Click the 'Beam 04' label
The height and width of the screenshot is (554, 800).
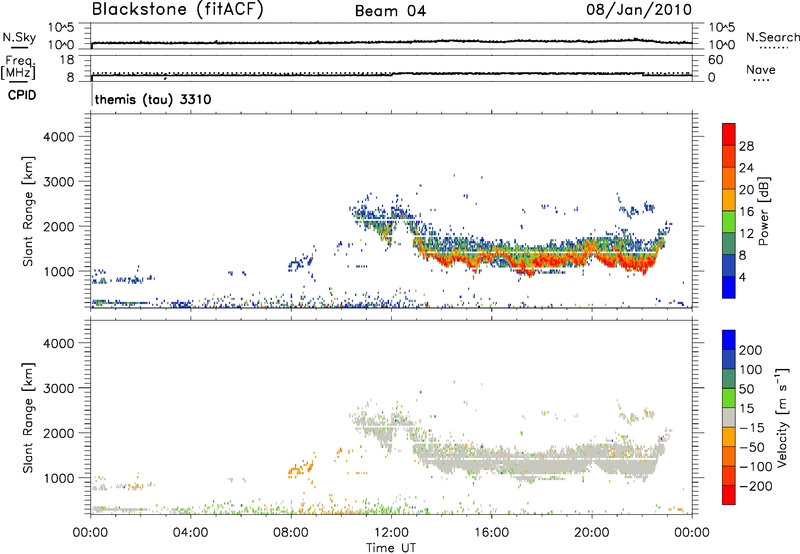point(390,11)
